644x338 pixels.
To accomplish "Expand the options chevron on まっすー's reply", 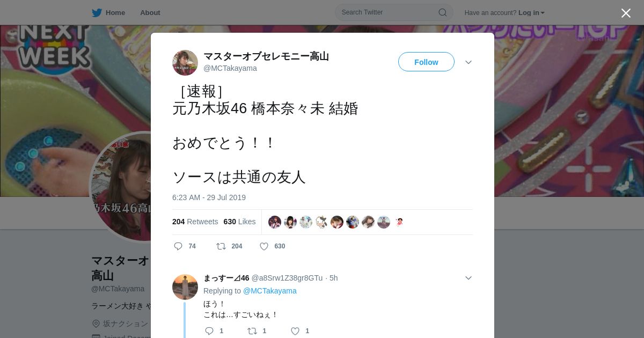I will tap(469, 278).
